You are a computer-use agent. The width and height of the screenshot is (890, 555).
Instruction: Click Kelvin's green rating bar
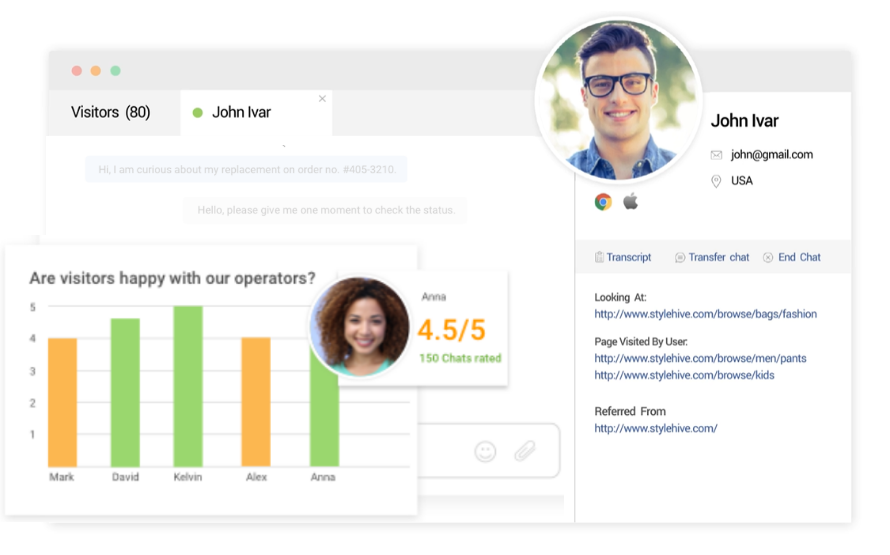[x=188, y=386]
